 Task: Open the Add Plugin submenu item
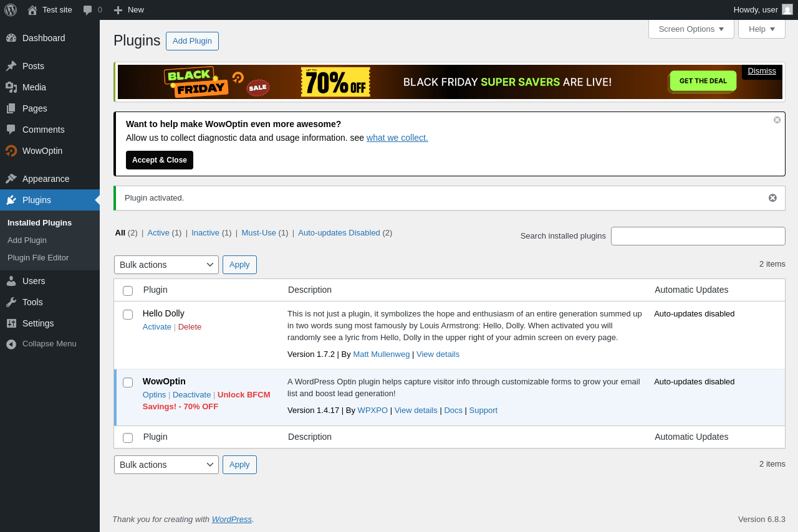click(x=27, y=240)
